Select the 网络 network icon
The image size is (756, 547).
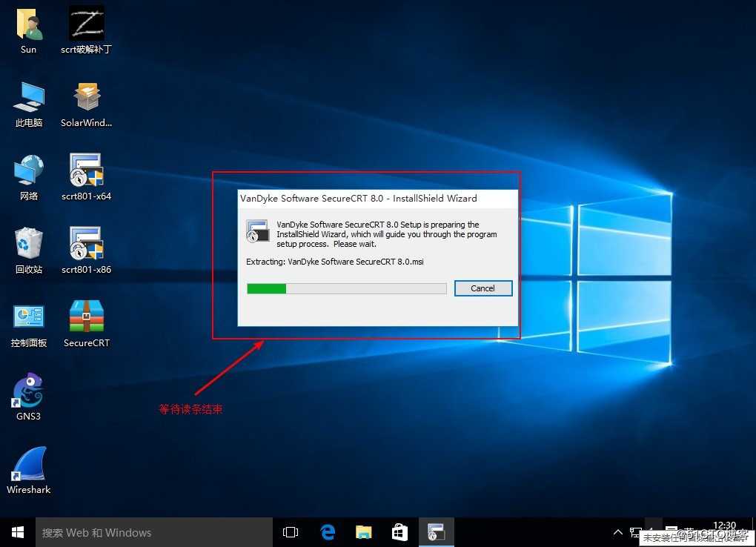point(29,176)
